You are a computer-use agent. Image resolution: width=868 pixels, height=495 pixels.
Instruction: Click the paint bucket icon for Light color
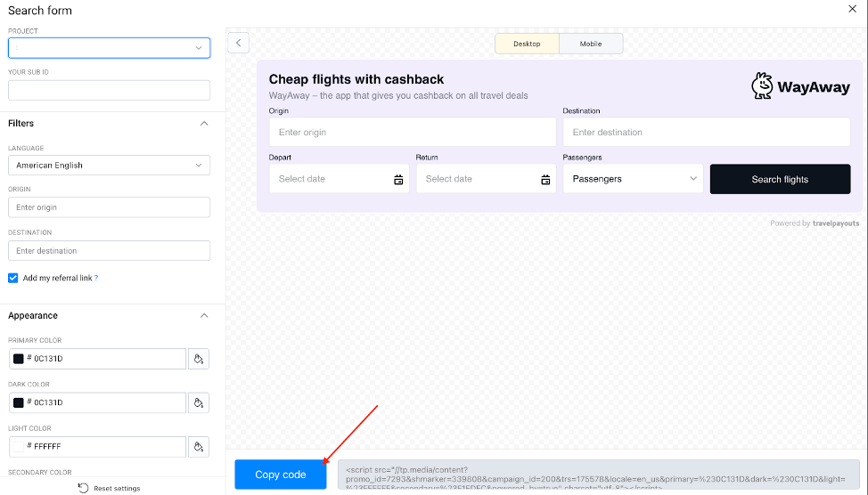[199, 446]
